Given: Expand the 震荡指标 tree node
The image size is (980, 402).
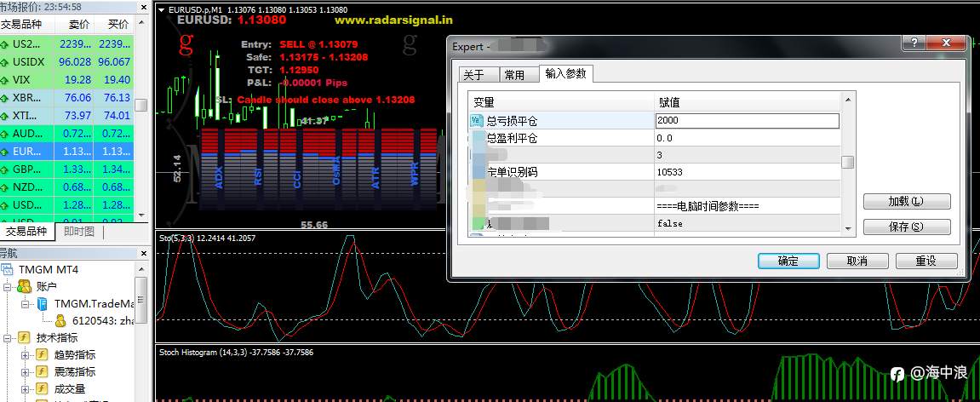Looking at the screenshot, I should click(x=26, y=372).
